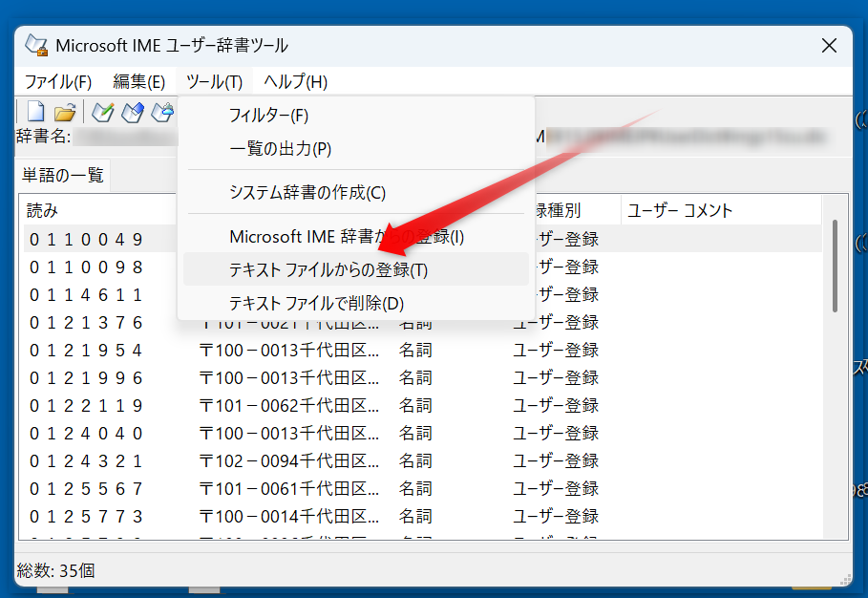
Task: Select 一覧の出力(P) menu entry
Action: tap(356, 148)
